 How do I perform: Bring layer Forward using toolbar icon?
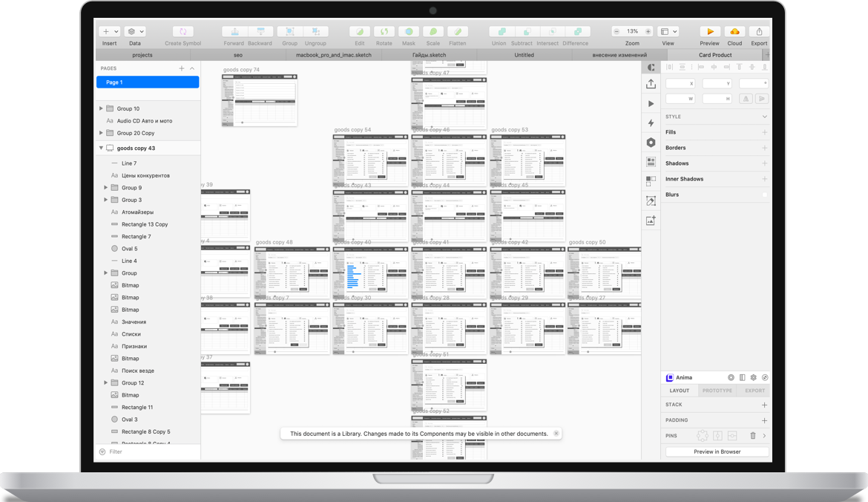tap(234, 32)
